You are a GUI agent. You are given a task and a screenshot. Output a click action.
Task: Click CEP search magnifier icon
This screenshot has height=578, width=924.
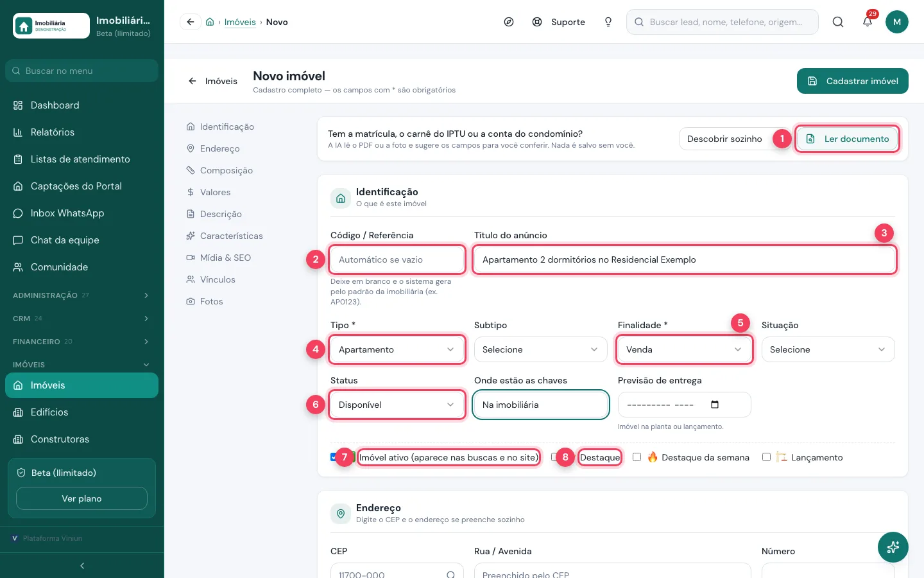point(451,575)
